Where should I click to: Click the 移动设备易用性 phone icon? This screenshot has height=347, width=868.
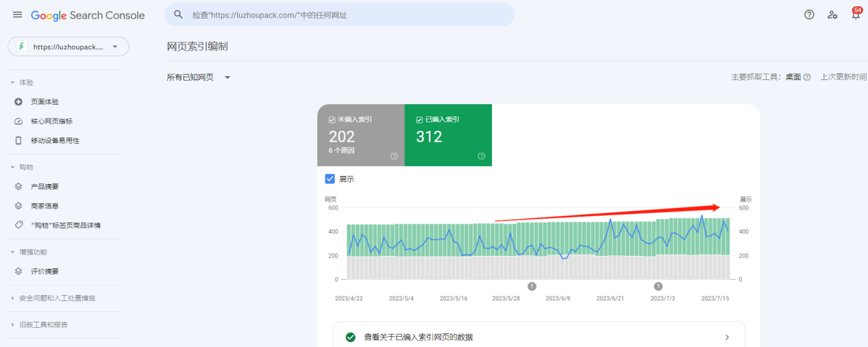click(18, 140)
